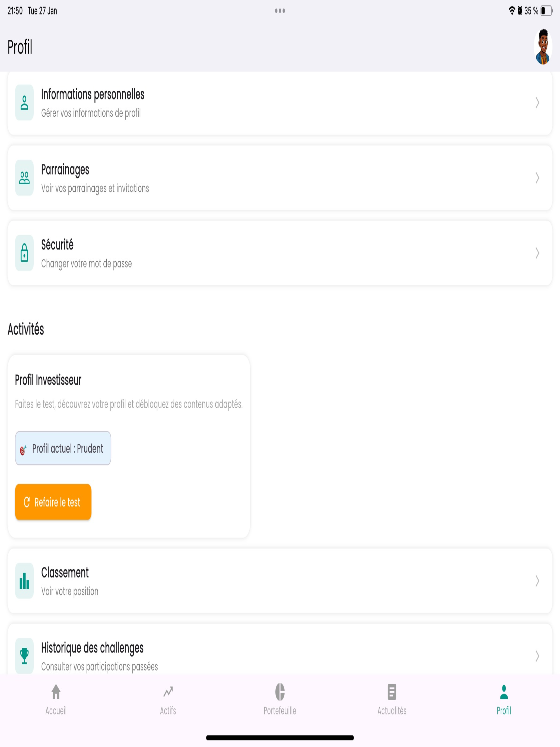Tap the battery indicator in status bar
The width and height of the screenshot is (560, 747).
click(x=546, y=11)
